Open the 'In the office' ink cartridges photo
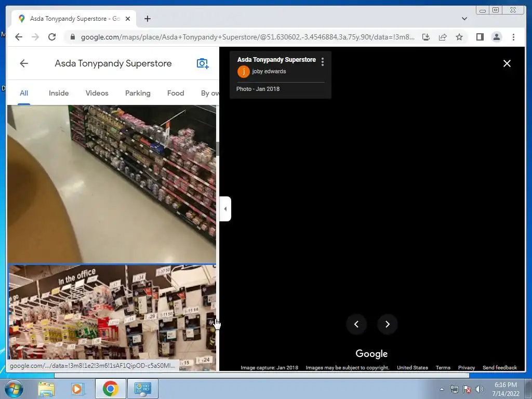Screen dimensions: 532x399 point(112,317)
